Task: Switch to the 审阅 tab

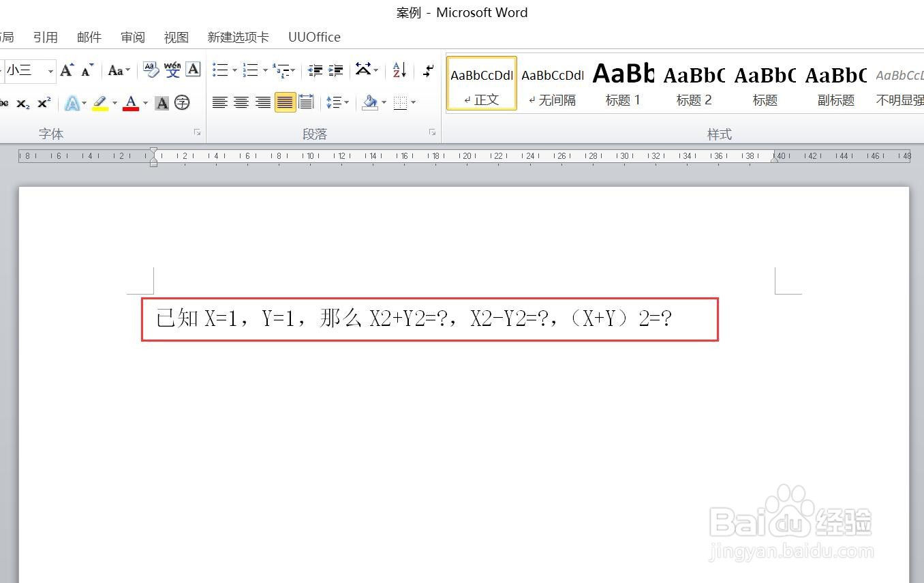Action: 133,37
